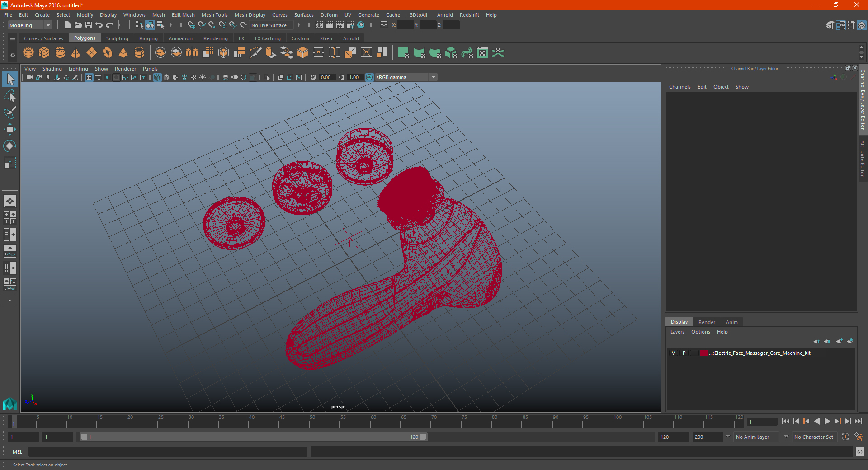Switch to the Render layer tab

[x=707, y=322]
